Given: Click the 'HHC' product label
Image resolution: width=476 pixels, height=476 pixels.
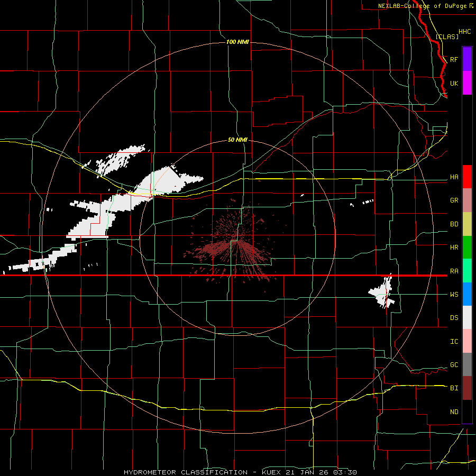Looking at the screenshot, I should [x=464, y=32].
